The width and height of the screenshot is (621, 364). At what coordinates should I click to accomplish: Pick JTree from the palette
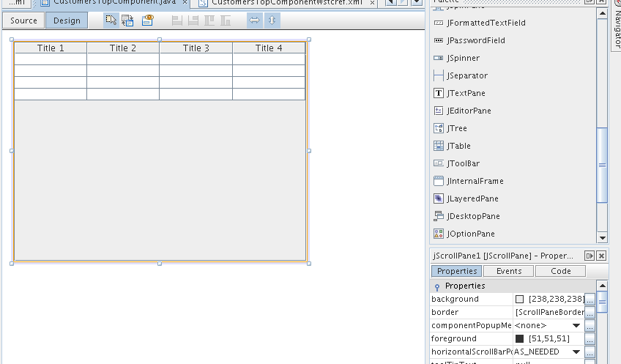pyautogui.click(x=457, y=128)
